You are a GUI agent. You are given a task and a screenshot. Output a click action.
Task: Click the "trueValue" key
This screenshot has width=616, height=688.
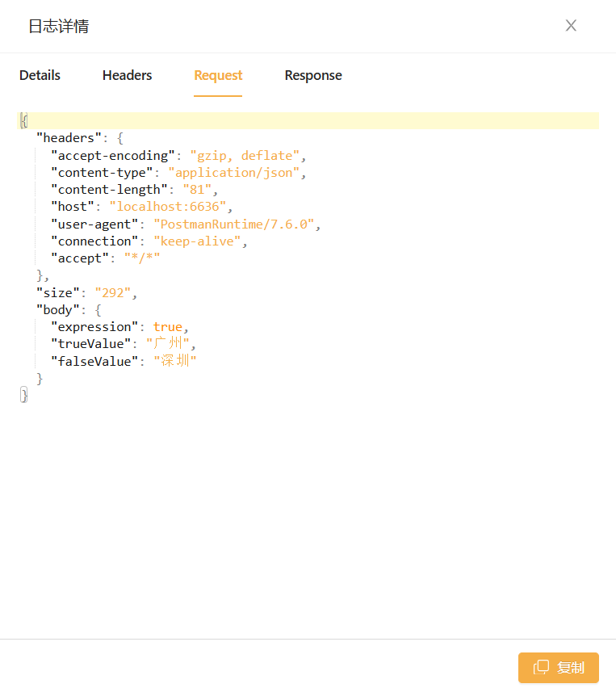pos(90,344)
